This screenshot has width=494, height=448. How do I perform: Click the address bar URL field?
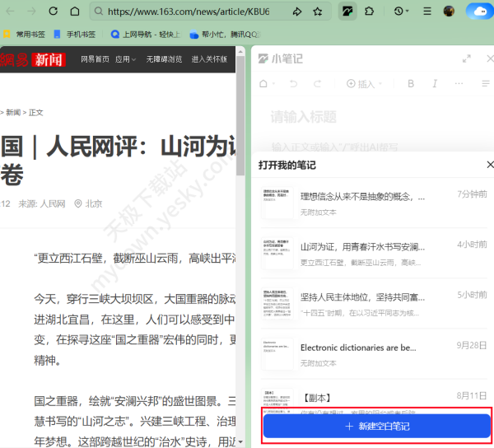click(x=189, y=12)
